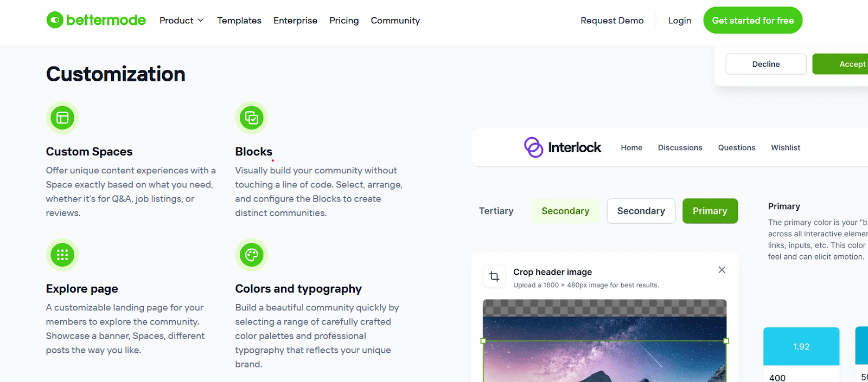Screen dimensions: 868x382
Task: Open the Templates page
Action: 239,21
